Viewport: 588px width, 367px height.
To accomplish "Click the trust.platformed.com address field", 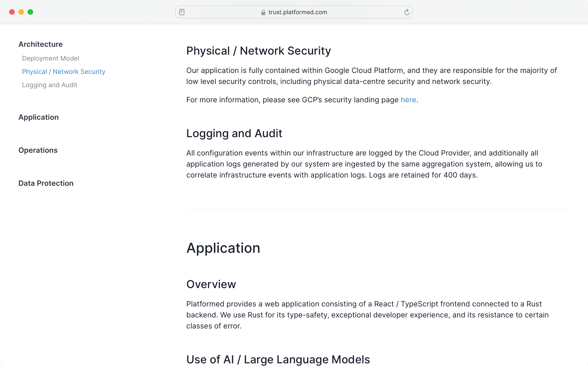I will 297,12.
